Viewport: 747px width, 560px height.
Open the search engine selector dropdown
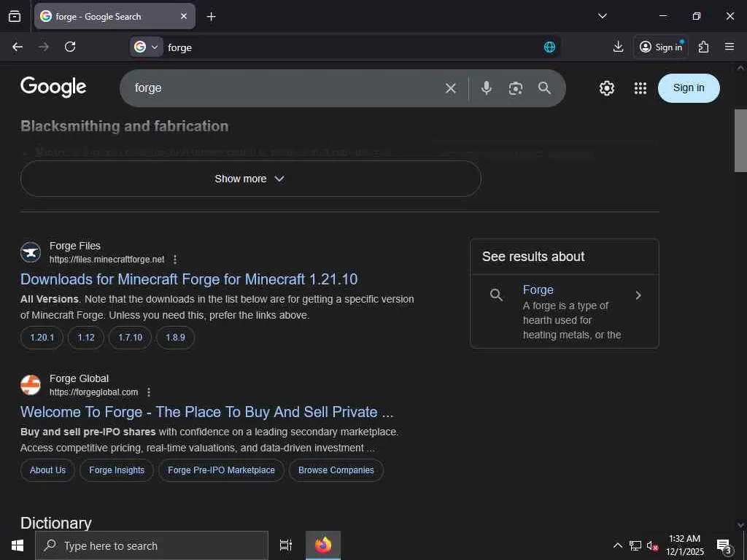click(x=146, y=47)
